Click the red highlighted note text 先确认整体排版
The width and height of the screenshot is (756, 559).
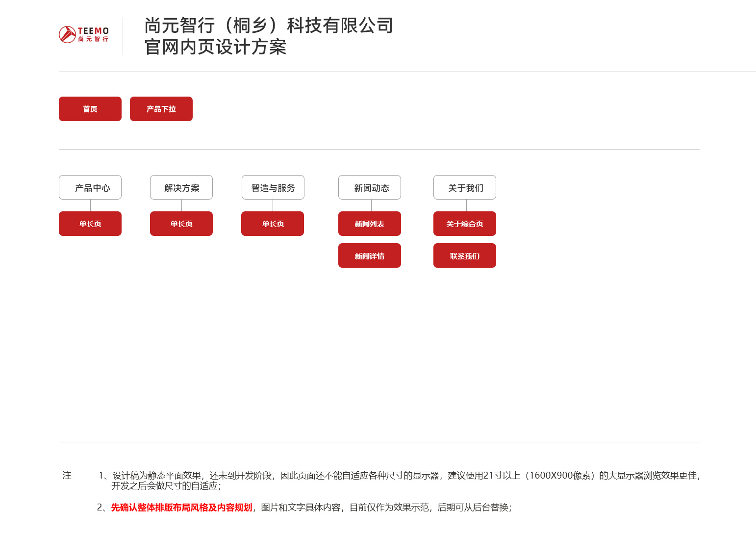tap(181, 508)
